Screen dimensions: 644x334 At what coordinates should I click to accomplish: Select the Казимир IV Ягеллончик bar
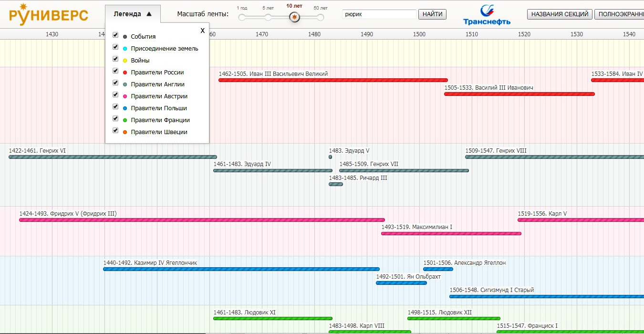[x=241, y=269]
